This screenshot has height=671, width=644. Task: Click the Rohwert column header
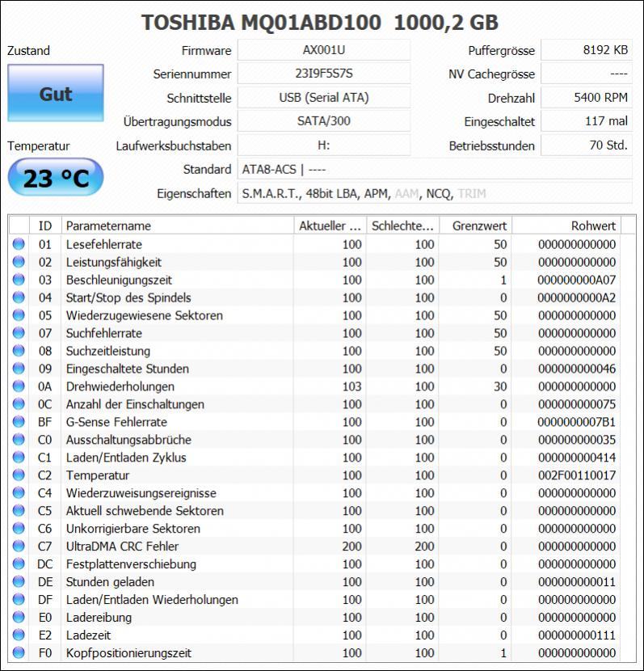coord(566,226)
